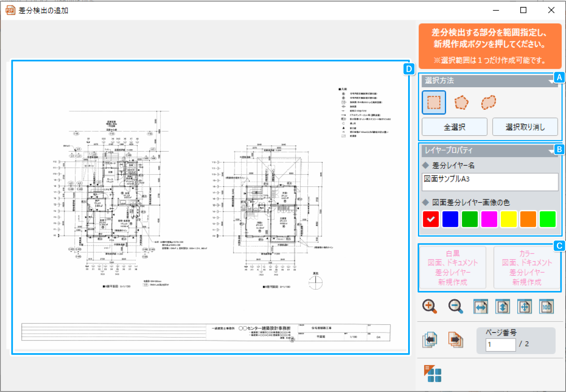The height and width of the screenshot is (392, 566).
Task: Pick the yellow layer color swatch
Action: click(x=509, y=219)
